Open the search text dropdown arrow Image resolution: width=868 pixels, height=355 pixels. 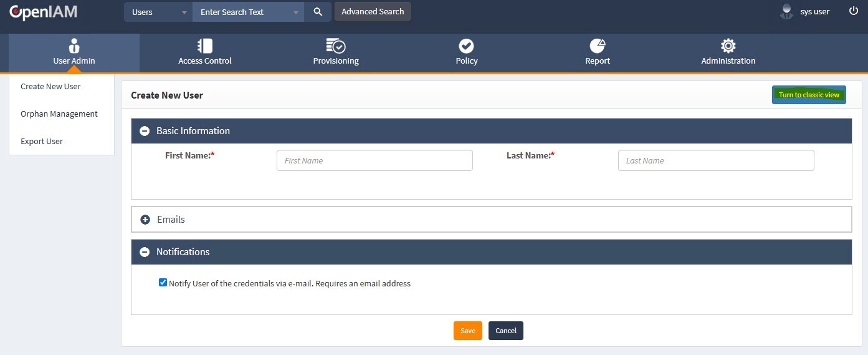click(x=296, y=12)
